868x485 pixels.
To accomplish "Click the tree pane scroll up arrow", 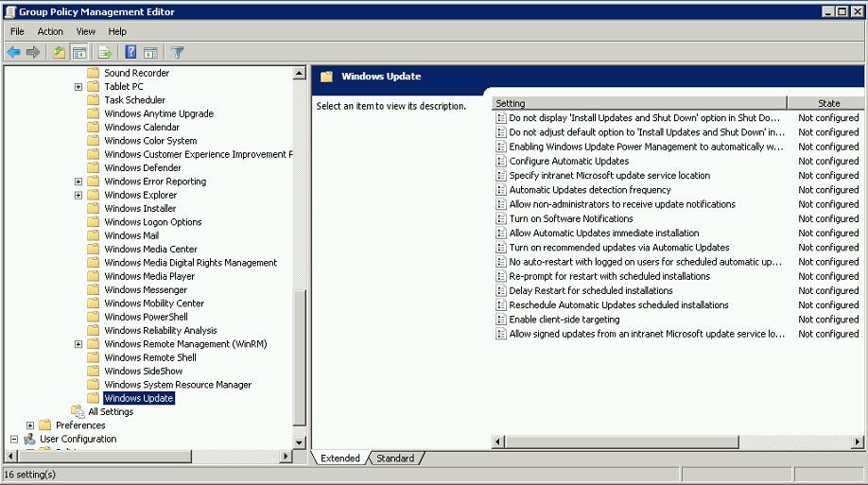I will coord(300,73).
